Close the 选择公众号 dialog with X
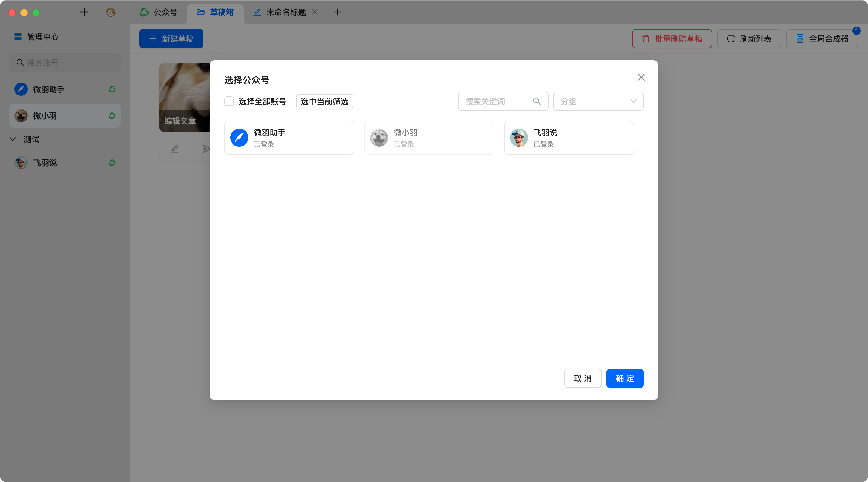Viewport: 868px width, 482px height. click(641, 77)
